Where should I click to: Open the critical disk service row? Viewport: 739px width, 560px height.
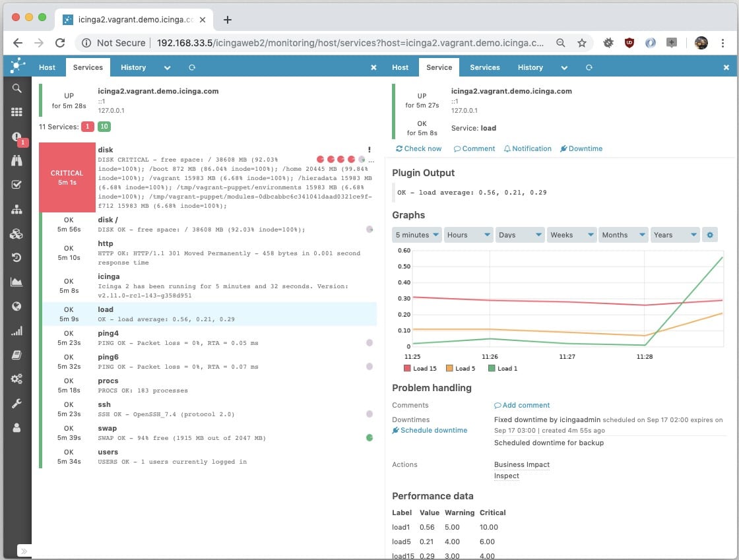(x=208, y=177)
